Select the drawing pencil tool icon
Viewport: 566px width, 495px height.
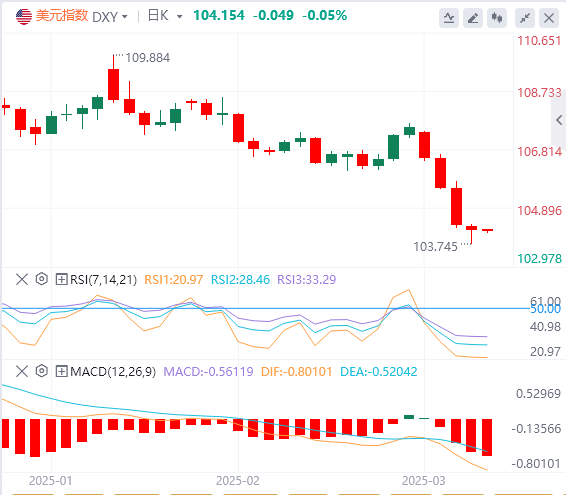(473, 18)
